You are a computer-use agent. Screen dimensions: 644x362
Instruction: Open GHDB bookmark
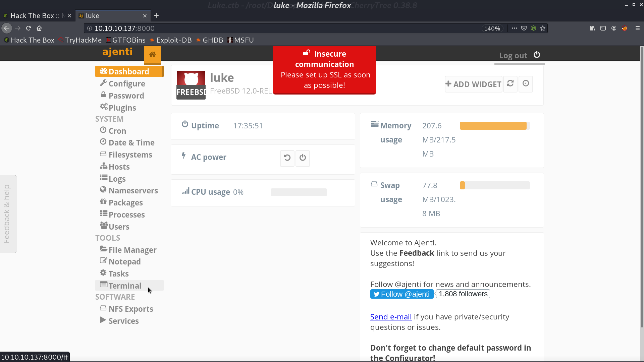210,40
